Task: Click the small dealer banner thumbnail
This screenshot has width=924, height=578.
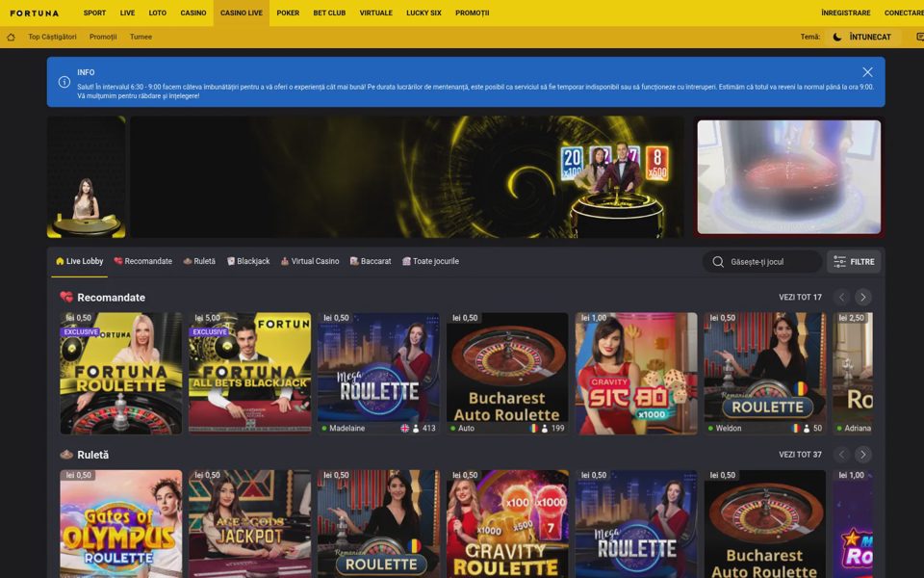Action: pyautogui.click(x=86, y=177)
